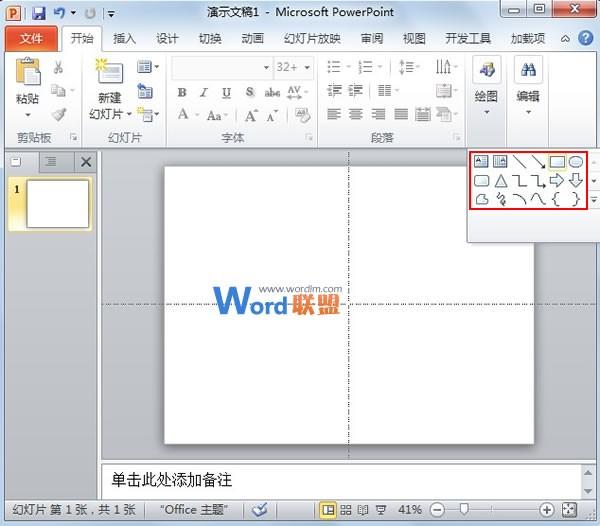
Task: Expand the Paste options arrow
Action: pyautogui.click(x=28, y=115)
